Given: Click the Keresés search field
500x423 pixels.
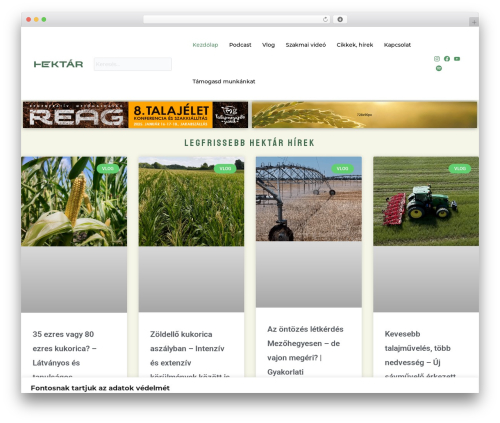Looking at the screenshot, I should click(133, 64).
